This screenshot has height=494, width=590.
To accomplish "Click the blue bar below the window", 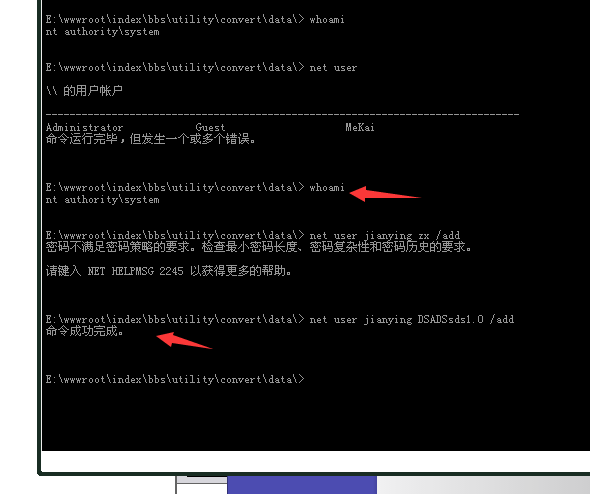I will click(302, 485).
